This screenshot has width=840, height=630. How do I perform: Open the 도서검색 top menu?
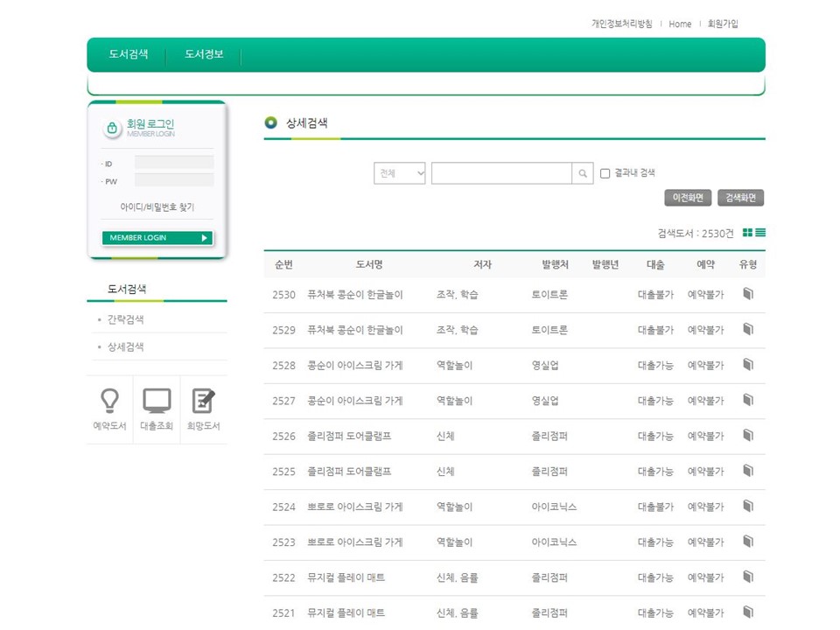(129, 54)
